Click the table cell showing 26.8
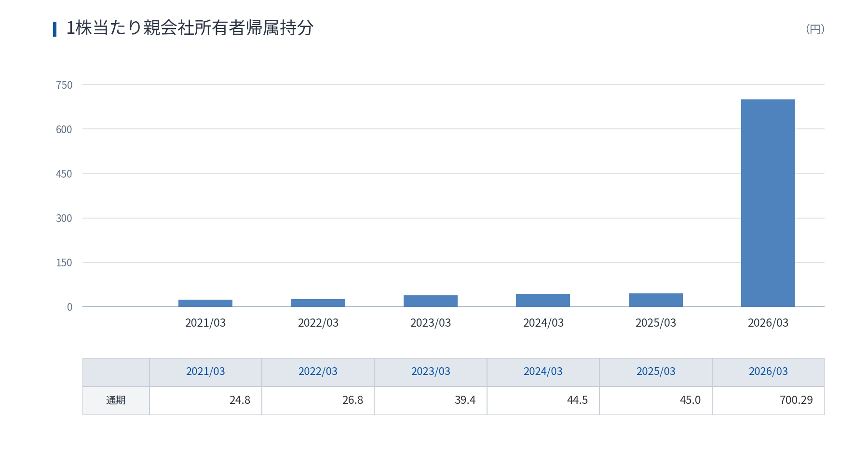Viewport: 868px width, 456px height. click(318, 401)
